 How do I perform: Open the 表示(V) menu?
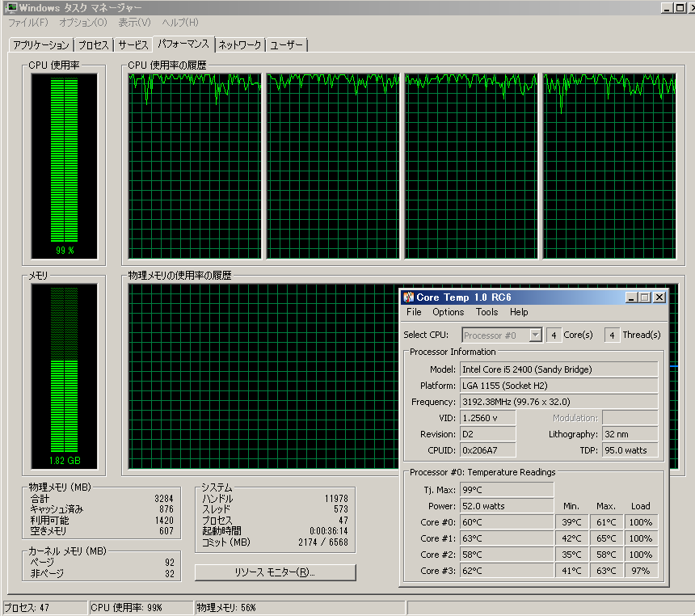(x=135, y=22)
